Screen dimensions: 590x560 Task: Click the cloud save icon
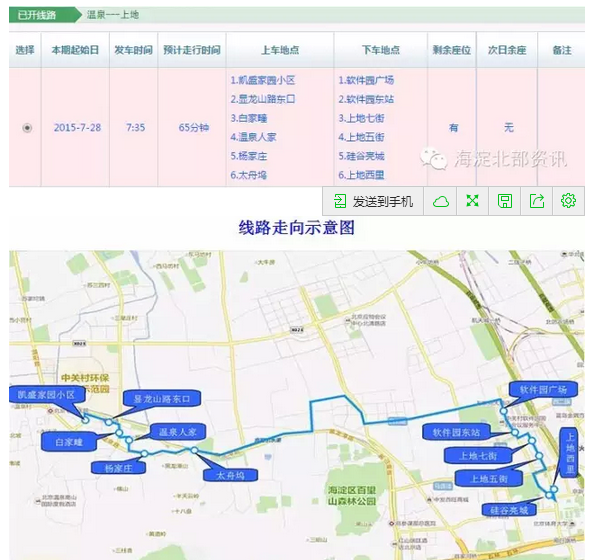(441, 202)
